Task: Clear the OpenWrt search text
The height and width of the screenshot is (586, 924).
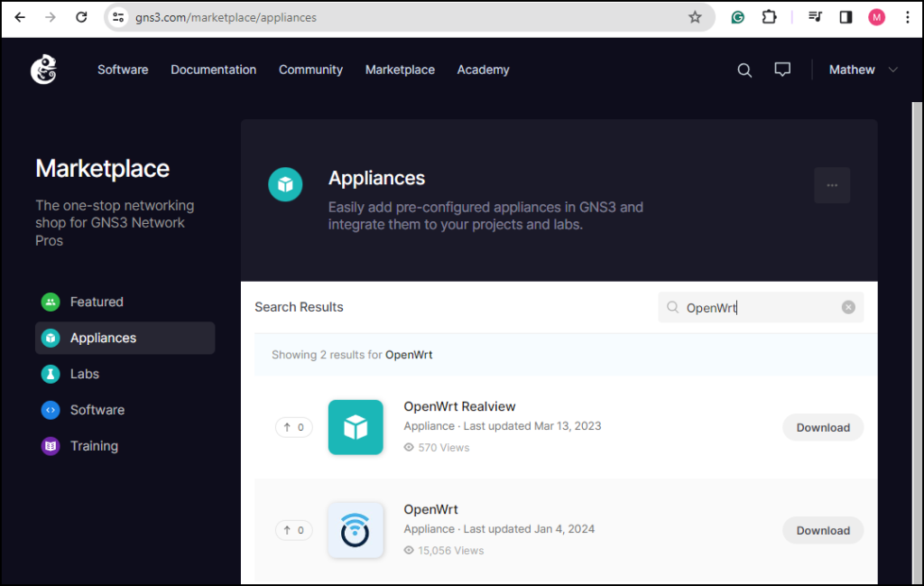Action: click(x=848, y=307)
